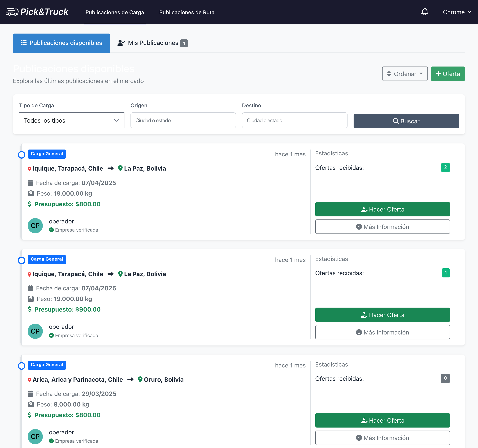Click green destination pin beside Oruro
Screen dimensions: 478x448
coord(140,379)
